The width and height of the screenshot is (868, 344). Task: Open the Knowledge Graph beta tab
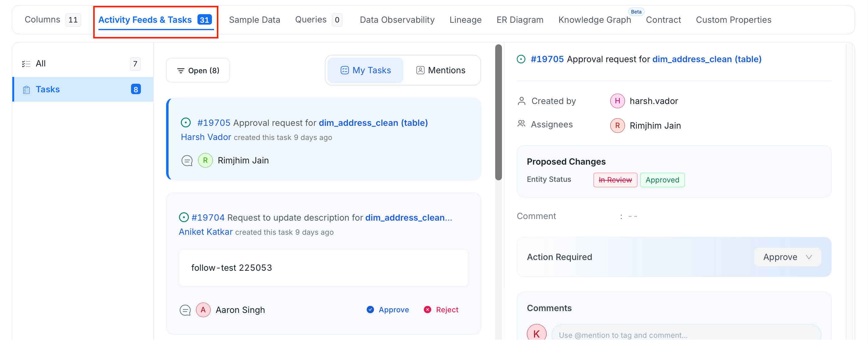pos(594,20)
